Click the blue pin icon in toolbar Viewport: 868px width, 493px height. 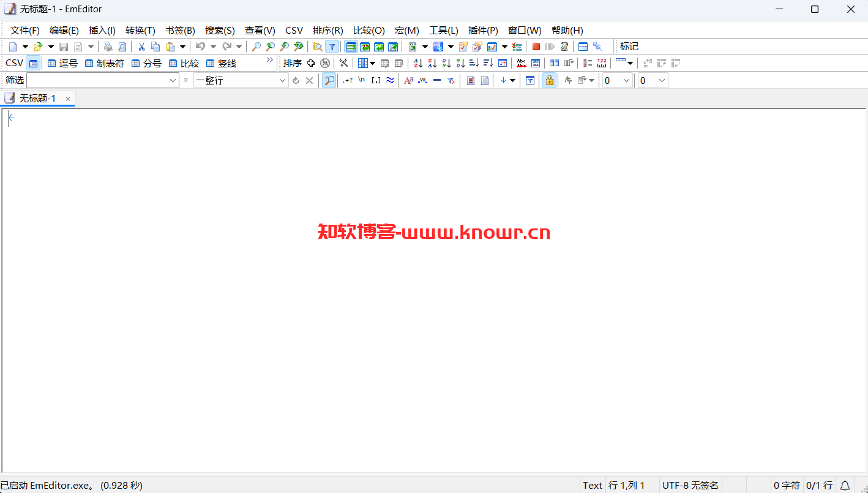pyautogui.click(x=597, y=47)
